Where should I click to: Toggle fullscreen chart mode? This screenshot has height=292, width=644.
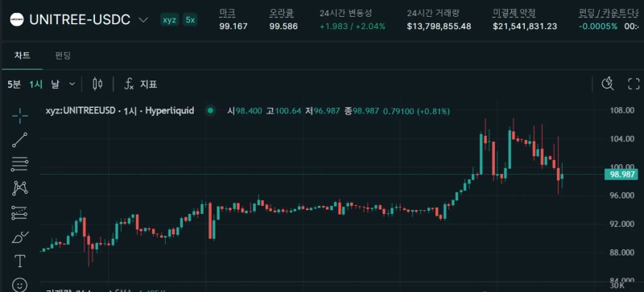point(634,84)
